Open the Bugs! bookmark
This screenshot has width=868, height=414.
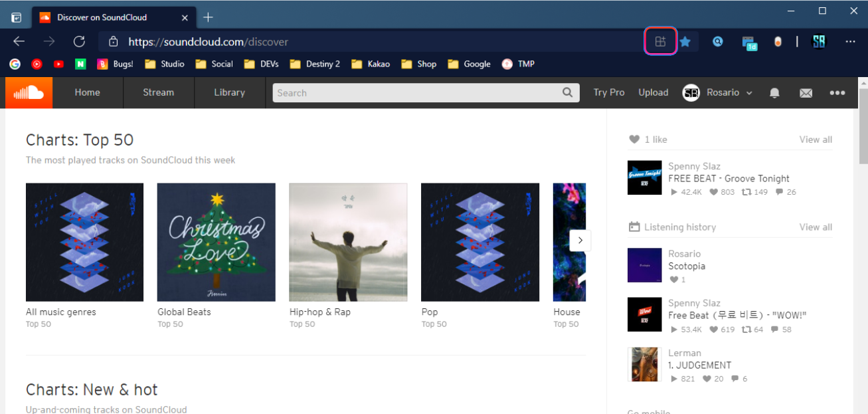pos(115,64)
